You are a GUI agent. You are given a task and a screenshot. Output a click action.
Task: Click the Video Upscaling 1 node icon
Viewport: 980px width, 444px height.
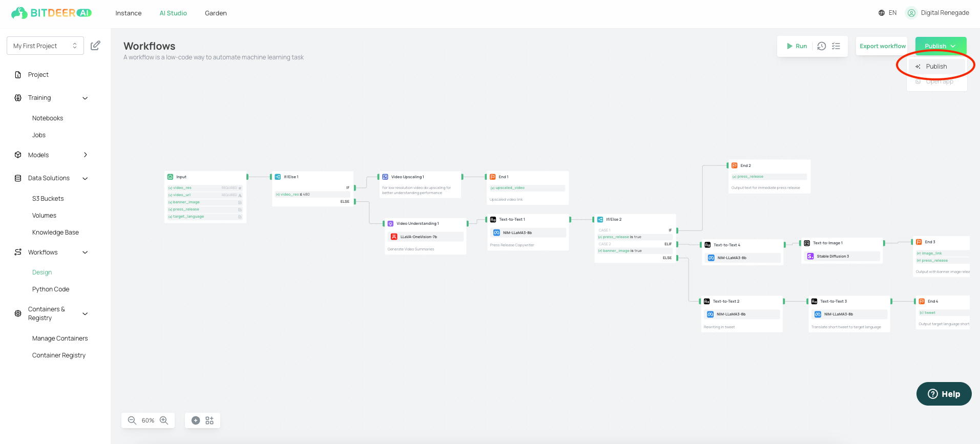pos(385,177)
